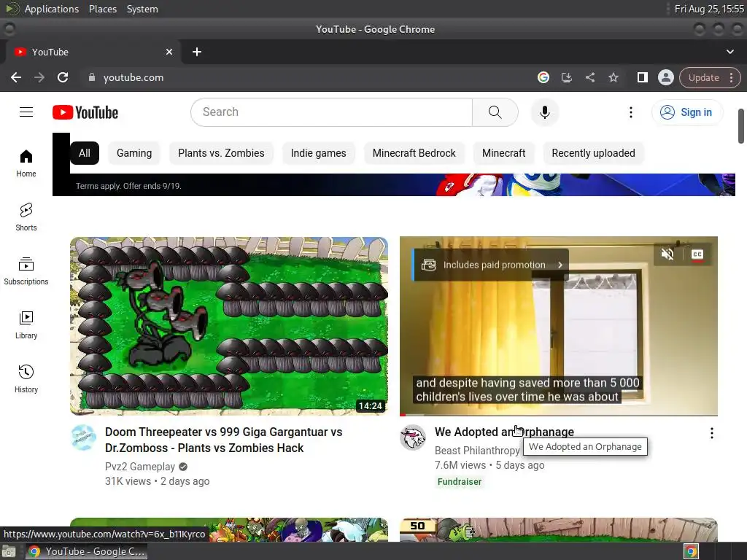Image resolution: width=747 pixels, height=560 pixels.
Task: Select the Minecraft Bedrock chip
Action: coord(414,153)
